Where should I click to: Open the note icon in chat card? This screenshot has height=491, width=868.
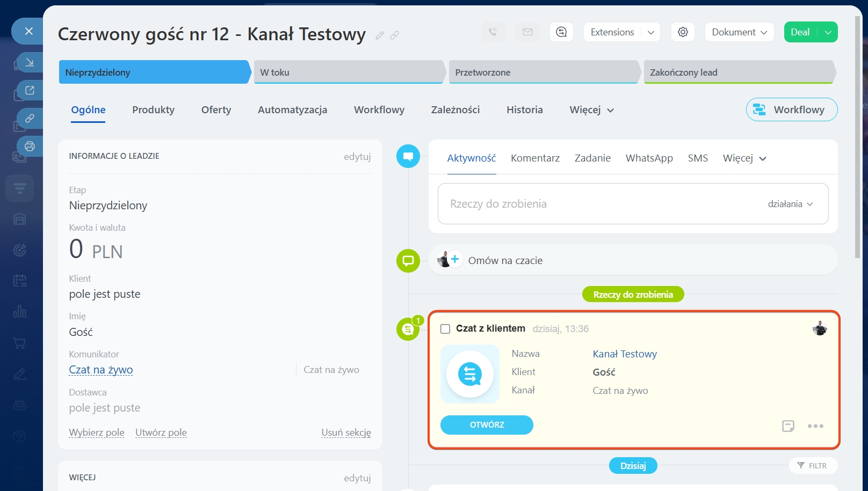[788, 426]
